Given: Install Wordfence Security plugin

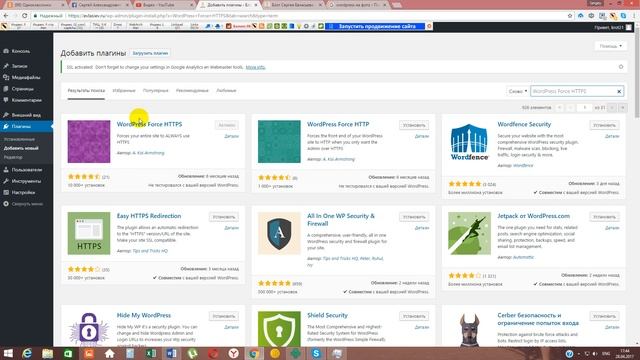Looking at the screenshot, I should tap(604, 125).
